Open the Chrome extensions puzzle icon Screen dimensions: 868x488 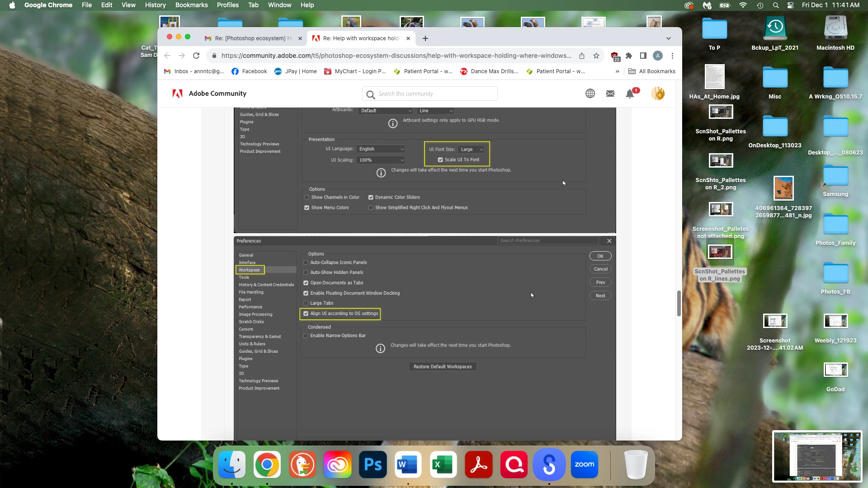tap(629, 56)
